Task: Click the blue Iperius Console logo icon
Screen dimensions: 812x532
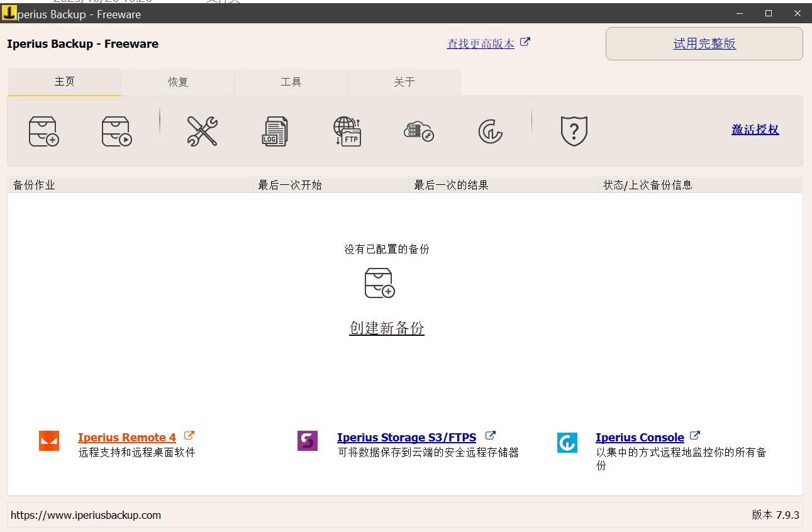Action: click(567, 442)
